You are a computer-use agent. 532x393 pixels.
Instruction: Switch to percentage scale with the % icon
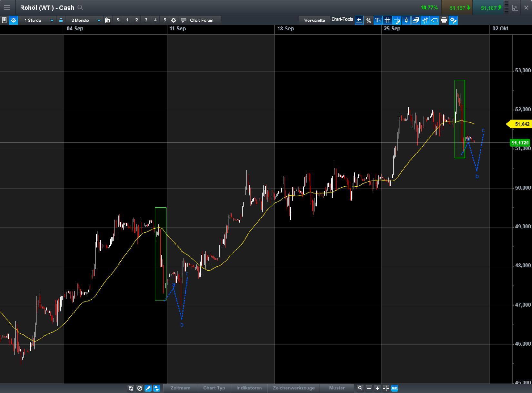point(368,20)
